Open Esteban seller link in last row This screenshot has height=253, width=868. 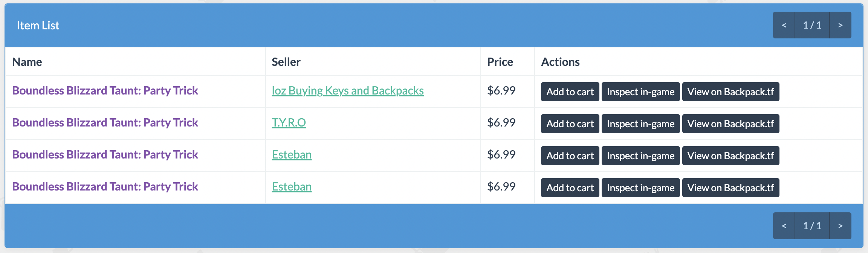click(x=292, y=187)
